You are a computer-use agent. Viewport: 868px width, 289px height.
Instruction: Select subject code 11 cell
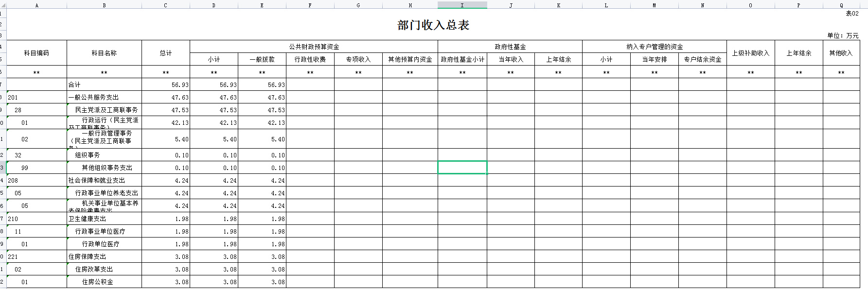point(36,231)
